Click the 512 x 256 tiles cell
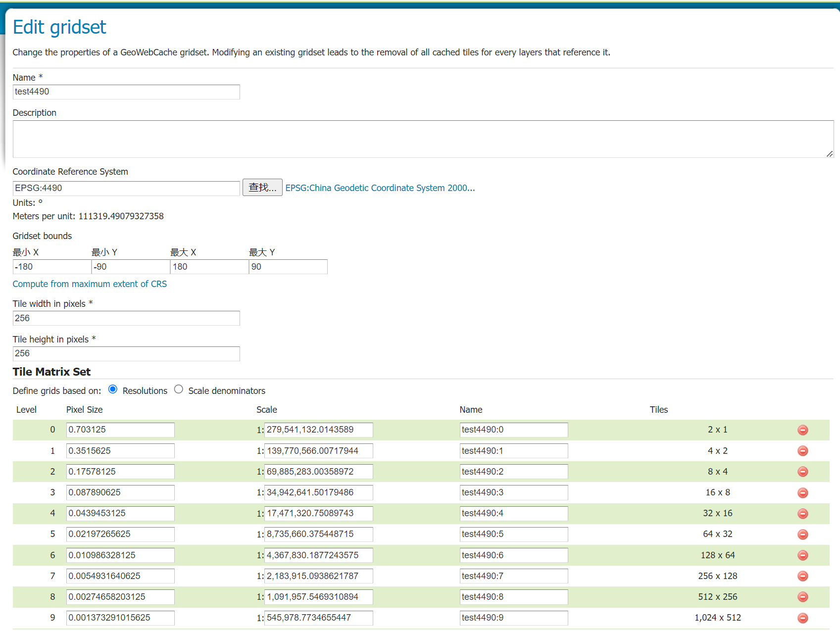This screenshot has height=631, width=840. tap(718, 597)
